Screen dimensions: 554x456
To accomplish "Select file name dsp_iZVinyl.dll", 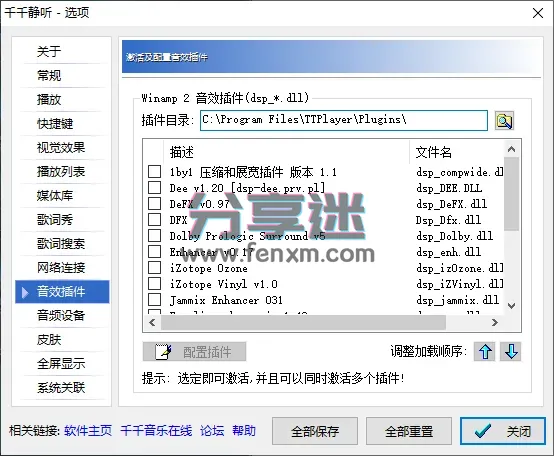I will tap(460, 284).
